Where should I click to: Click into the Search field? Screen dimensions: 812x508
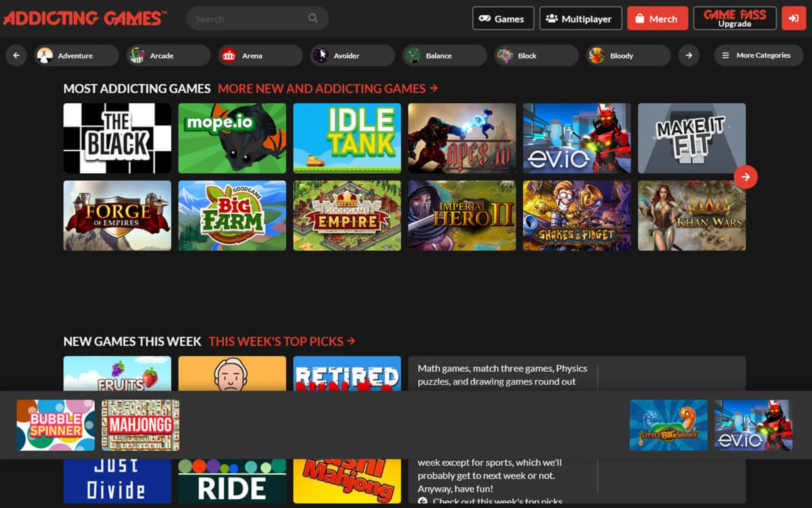point(250,19)
